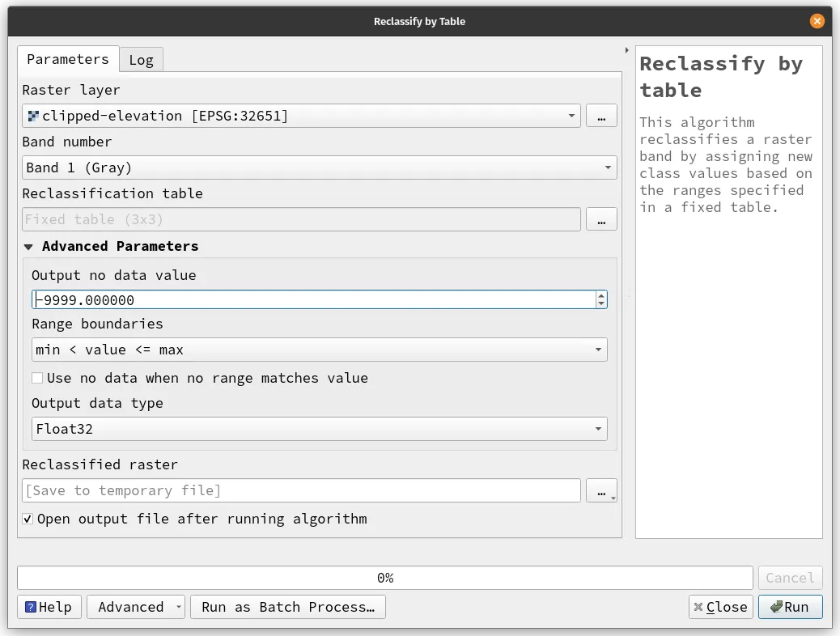This screenshot has height=636, width=840.
Task: Increase Output no data value with the up stepper
Action: point(600,294)
